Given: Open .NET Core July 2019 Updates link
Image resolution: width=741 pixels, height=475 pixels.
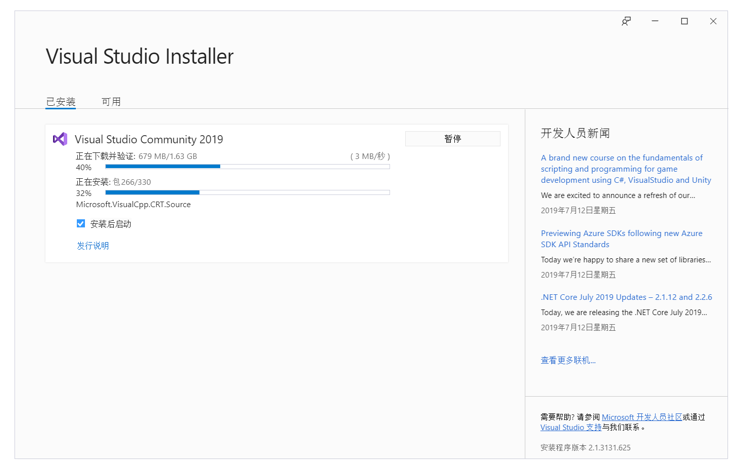Looking at the screenshot, I should point(626,297).
